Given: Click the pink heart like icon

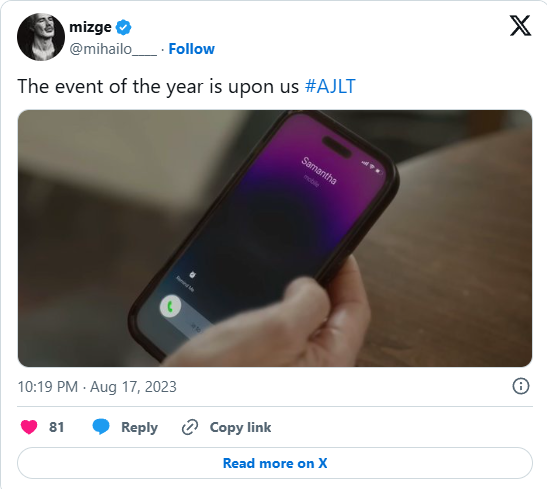Looking at the screenshot, I should (29, 427).
